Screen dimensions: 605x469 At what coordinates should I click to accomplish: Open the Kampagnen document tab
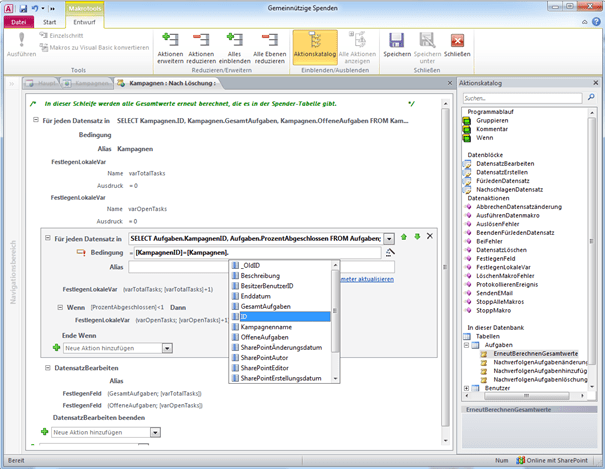click(87, 83)
